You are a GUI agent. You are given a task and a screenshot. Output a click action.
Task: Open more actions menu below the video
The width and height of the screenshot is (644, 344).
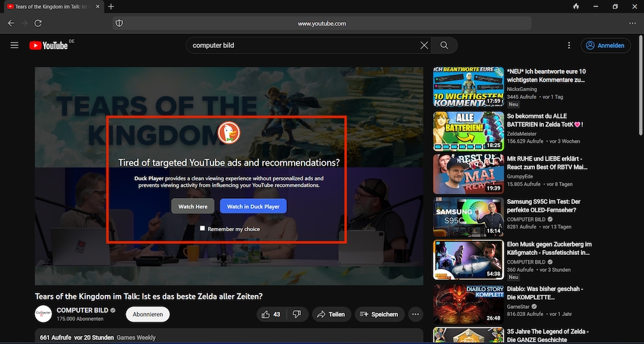point(416,314)
